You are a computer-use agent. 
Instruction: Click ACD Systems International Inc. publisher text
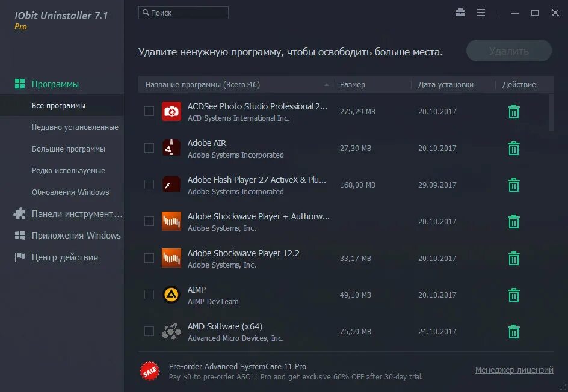click(238, 118)
